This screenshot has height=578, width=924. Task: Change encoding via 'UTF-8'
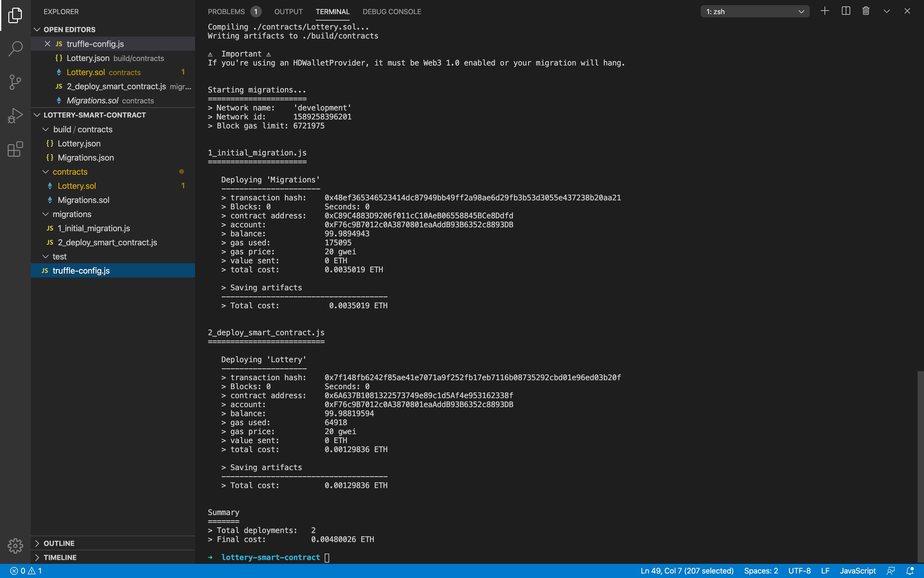pos(799,571)
